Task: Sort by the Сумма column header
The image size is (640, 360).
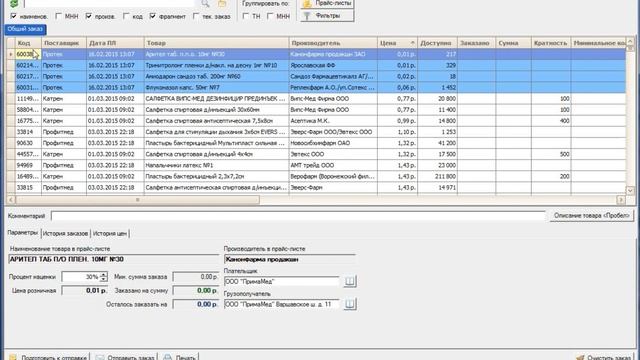Action: (x=513, y=43)
